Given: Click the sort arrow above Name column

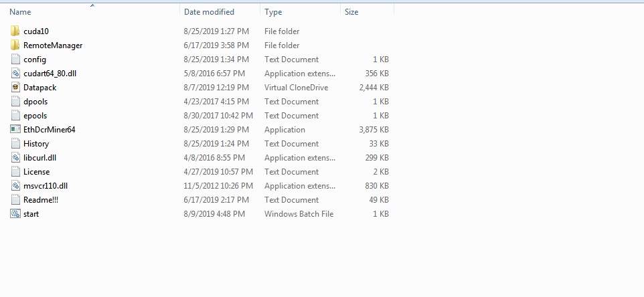Looking at the screenshot, I should (x=92, y=5).
